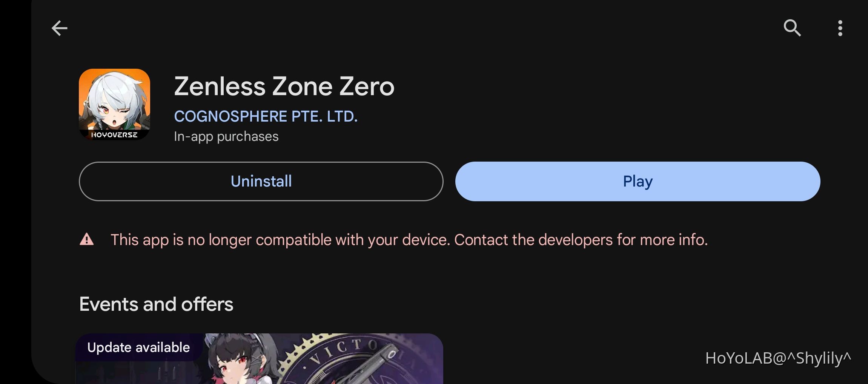Tap the Update available badge
Viewport: 868px width, 384px height.
click(138, 347)
